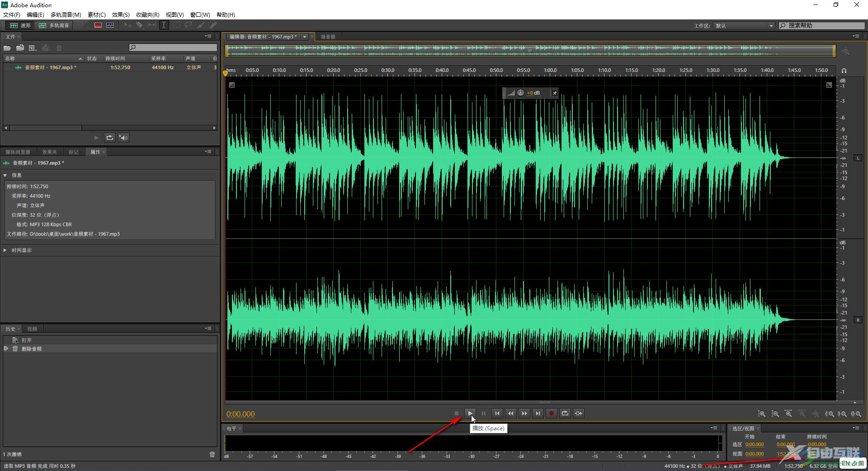Click overview navigator bar waveform
868x471 pixels.
530,51
